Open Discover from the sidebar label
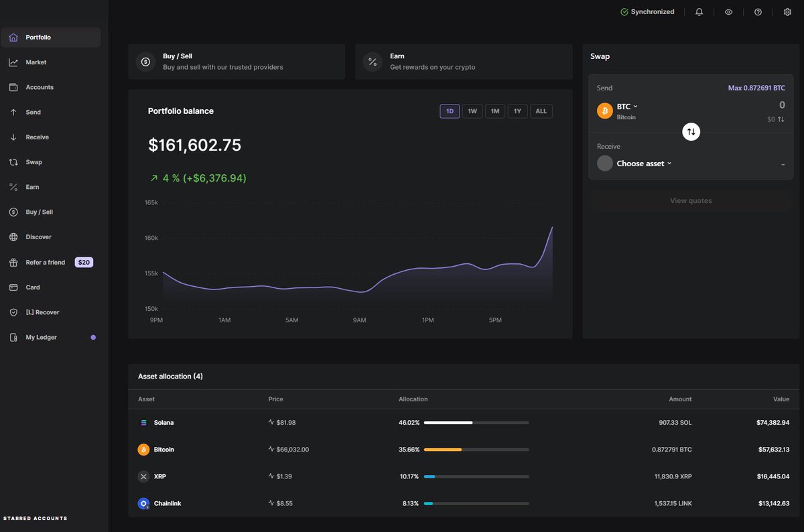Screen dimensions: 804x532 point(38,237)
